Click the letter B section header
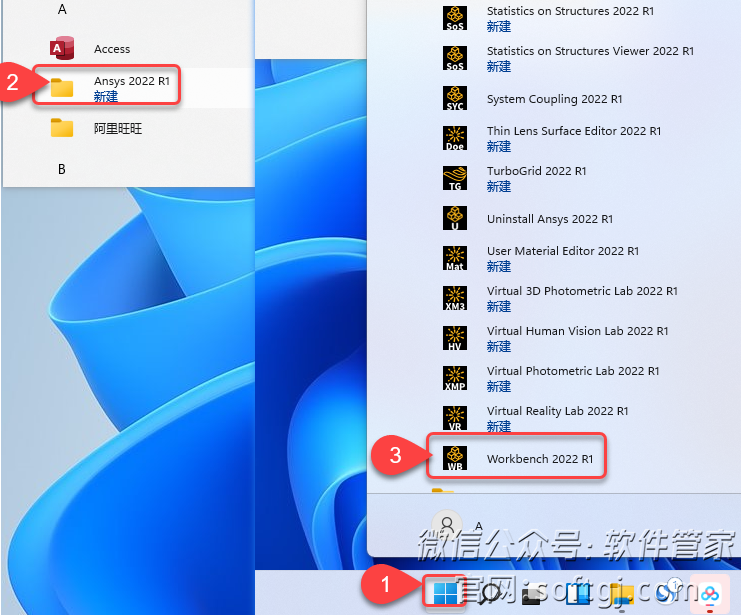This screenshot has height=615, width=741. coord(62,169)
